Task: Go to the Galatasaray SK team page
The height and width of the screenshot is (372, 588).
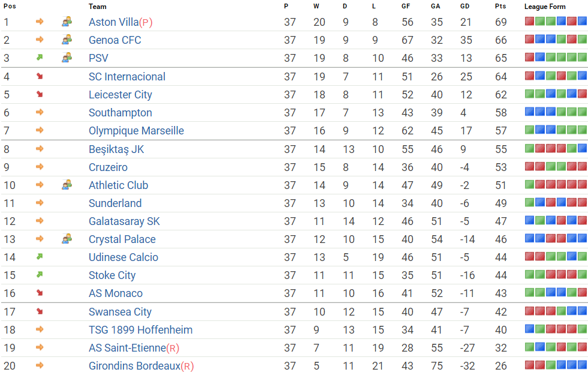Action: coord(124,221)
